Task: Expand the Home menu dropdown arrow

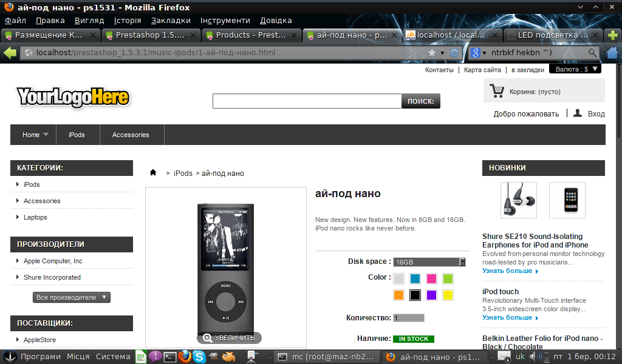Action: (46, 135)
